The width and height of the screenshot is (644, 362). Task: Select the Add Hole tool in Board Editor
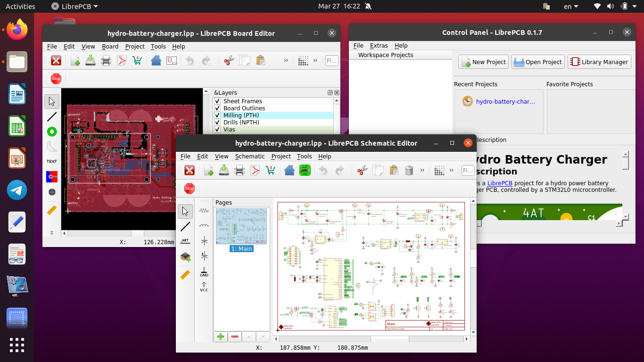pos(52,192)
